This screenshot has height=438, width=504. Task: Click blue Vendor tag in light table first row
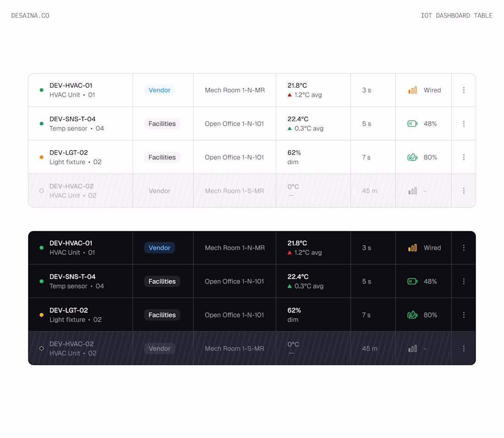(159, 90)
